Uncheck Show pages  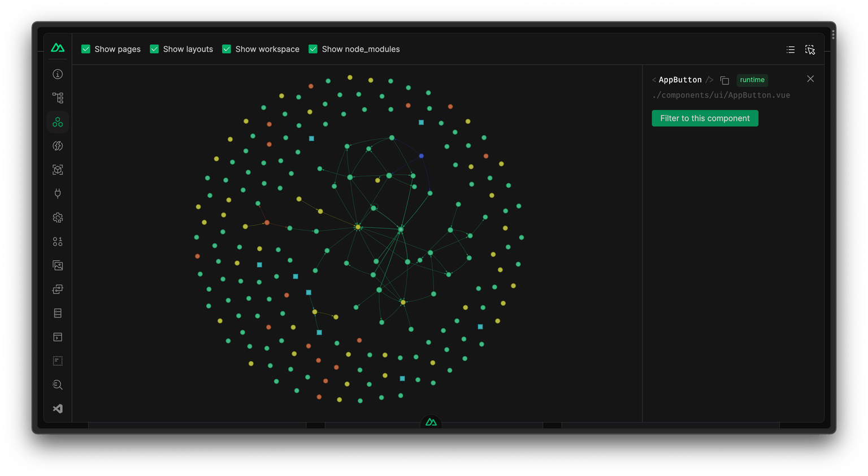point(85,49)
